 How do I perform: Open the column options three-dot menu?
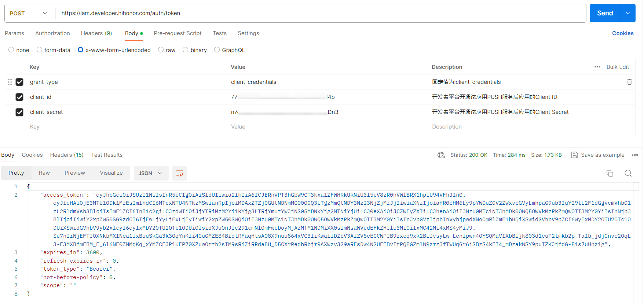(597, 67)
